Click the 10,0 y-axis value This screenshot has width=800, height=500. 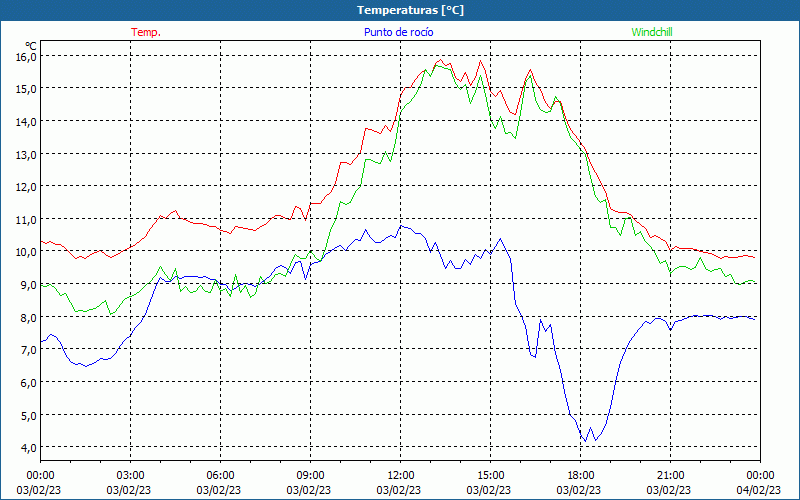click(26, 252)
